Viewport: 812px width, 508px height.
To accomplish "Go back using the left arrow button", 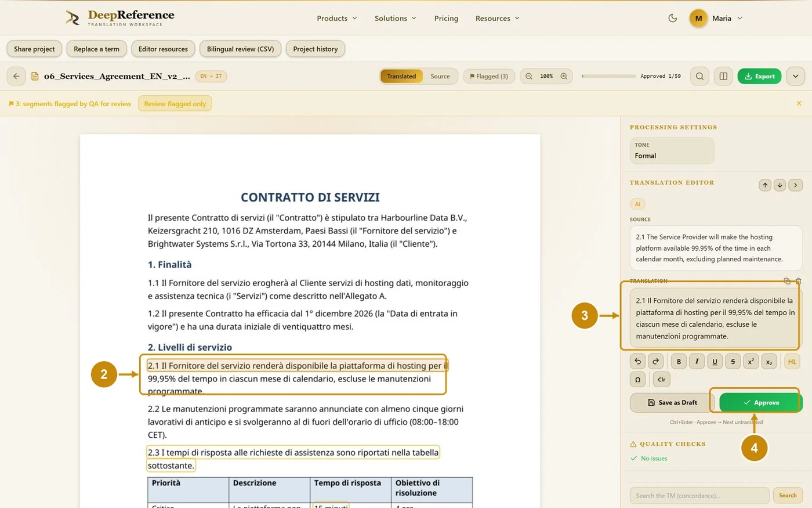I will (x=16, y=76).
